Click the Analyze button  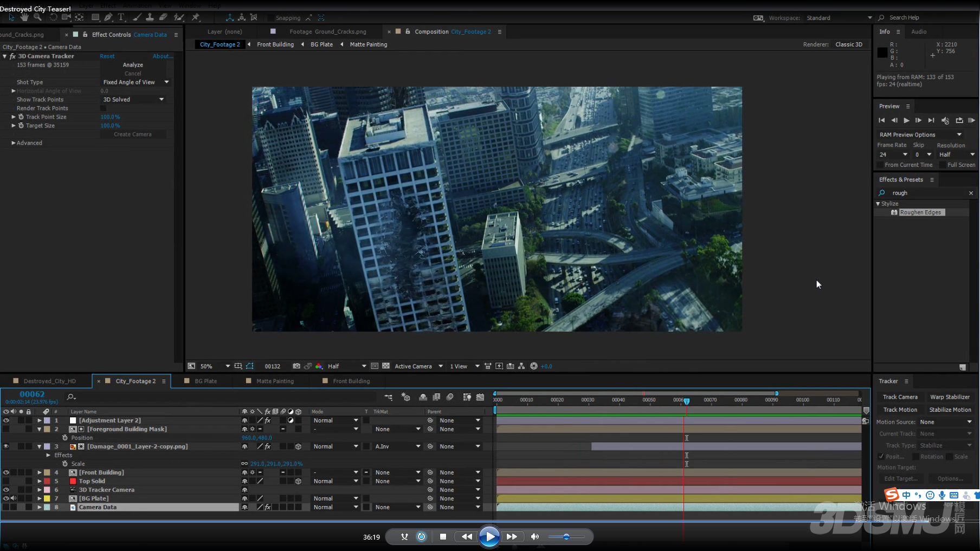pos(133,65)
